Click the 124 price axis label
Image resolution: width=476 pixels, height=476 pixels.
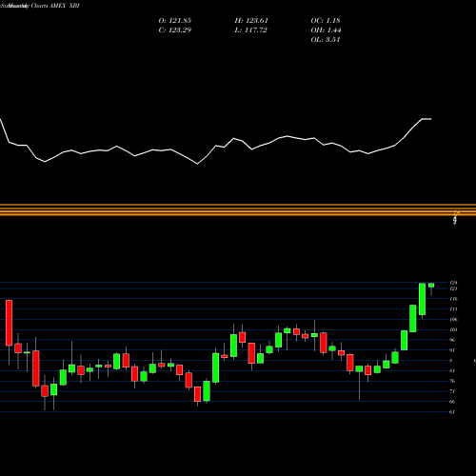(x=453, y=283)
